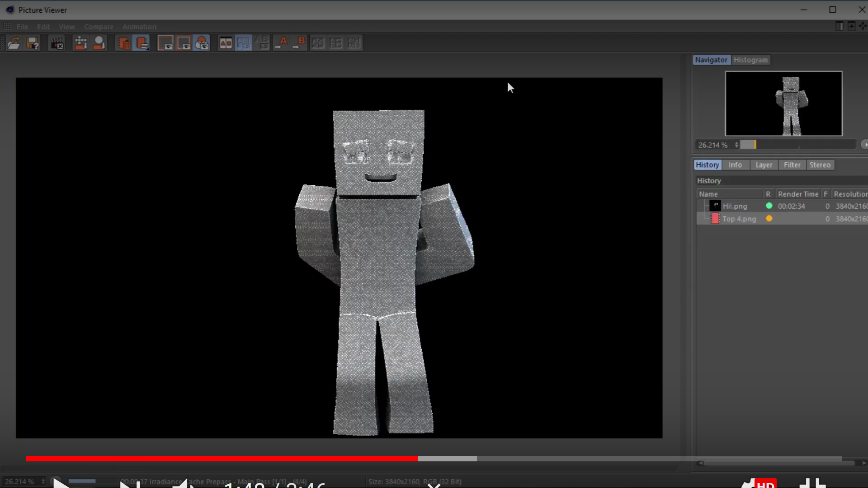The width and height of the screenshot is (868, 488).
Task: Click the Open file icon in the toolbar
Action: coord(14,43)
